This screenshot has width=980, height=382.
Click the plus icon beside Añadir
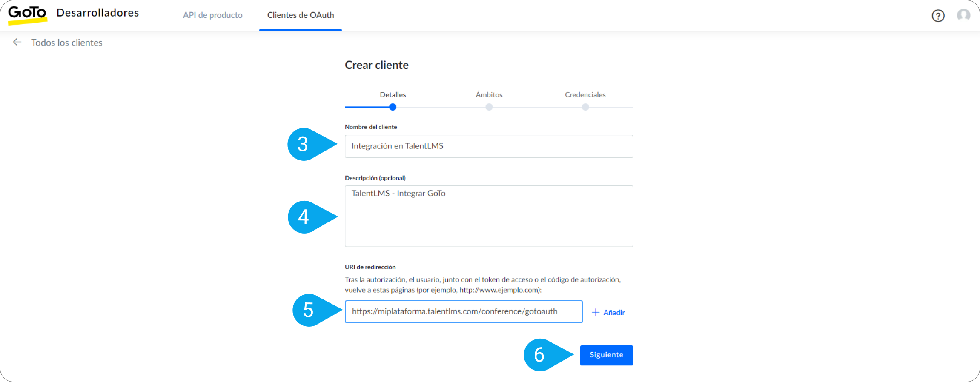[x=596, y=312]
